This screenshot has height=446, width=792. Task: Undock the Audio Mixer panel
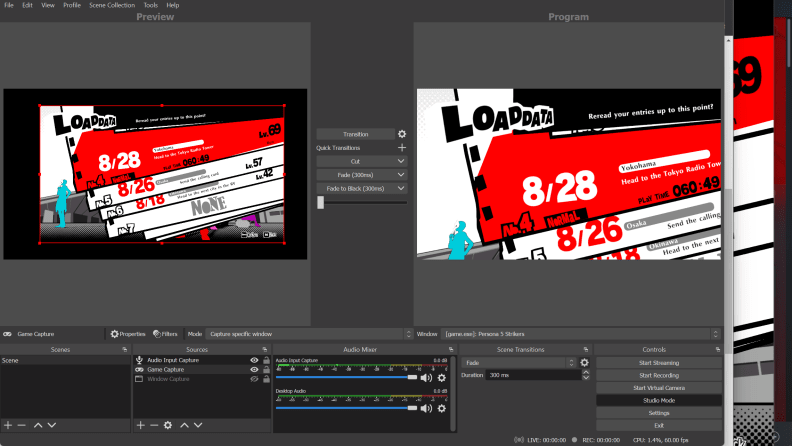(x=451, y=350)
